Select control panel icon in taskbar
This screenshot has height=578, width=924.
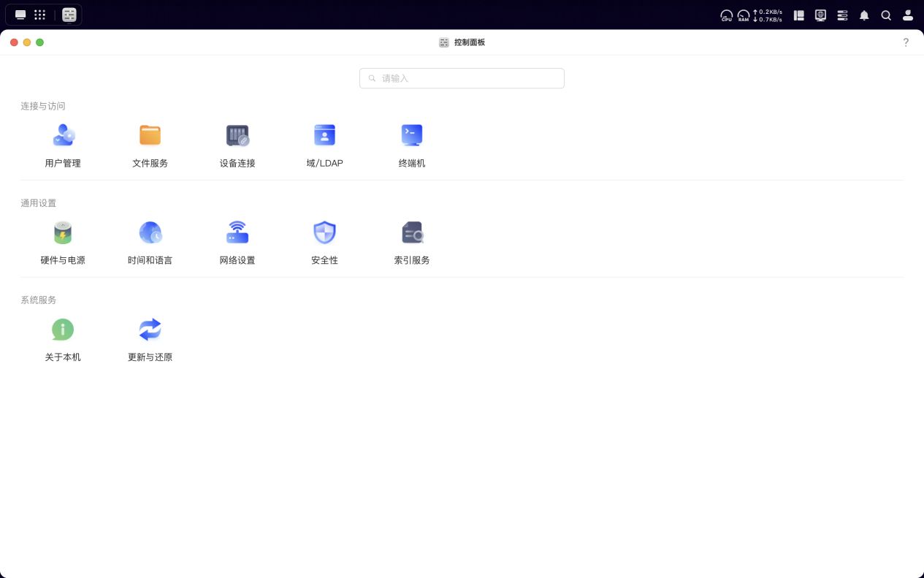coord(69,15)
